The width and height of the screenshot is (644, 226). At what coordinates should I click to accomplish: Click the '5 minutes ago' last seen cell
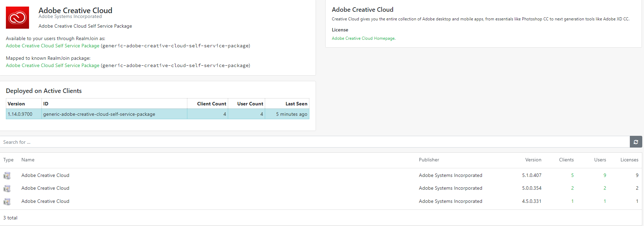[287, 114]
